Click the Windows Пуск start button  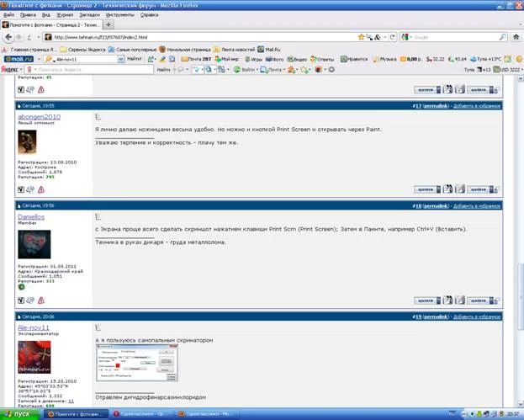[x=21, y=414]
